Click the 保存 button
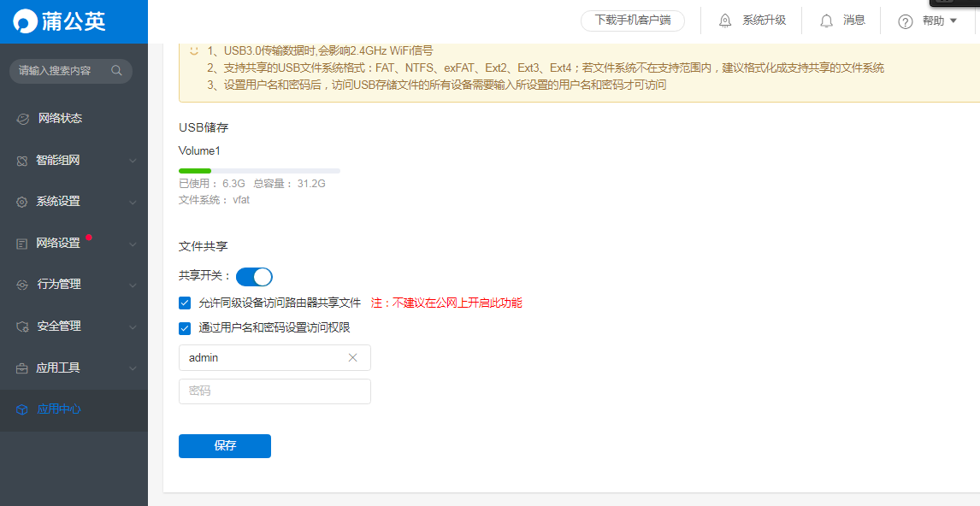 click(x=224, y=445)
